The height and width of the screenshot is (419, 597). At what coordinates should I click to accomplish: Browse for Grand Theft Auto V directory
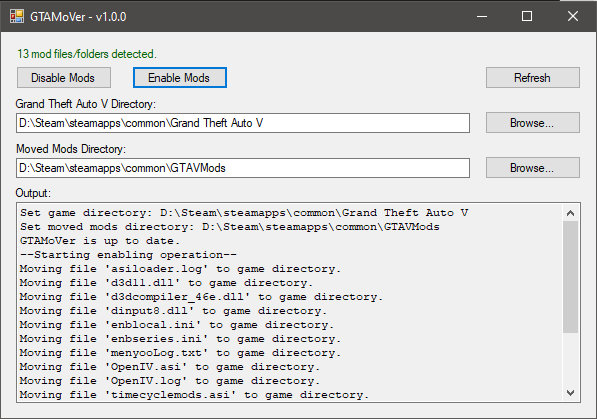click(533, 123)
